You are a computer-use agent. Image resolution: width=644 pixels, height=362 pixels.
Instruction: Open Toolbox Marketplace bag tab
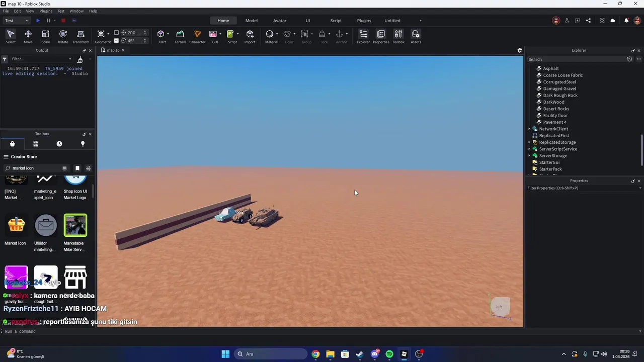click(x=12, y=144)
